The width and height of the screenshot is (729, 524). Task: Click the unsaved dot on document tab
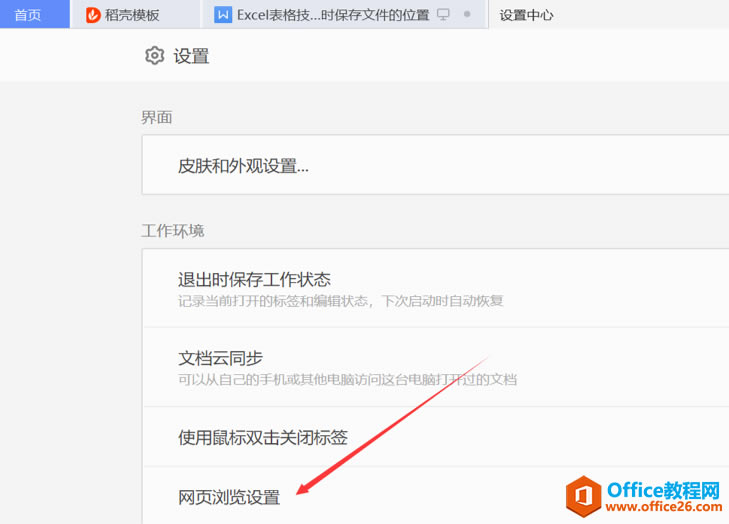(467, 14)
